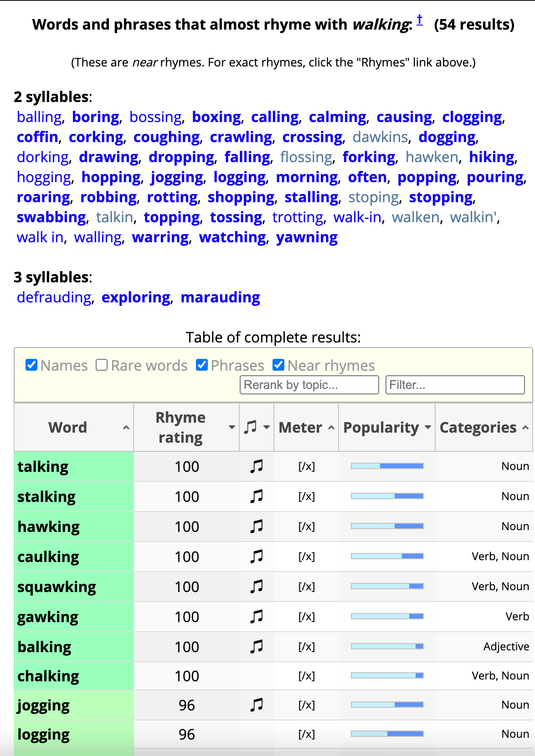Click the music note icon in caulking row
Viewport: 535px width, 756px height.
(x=257, y=556)
